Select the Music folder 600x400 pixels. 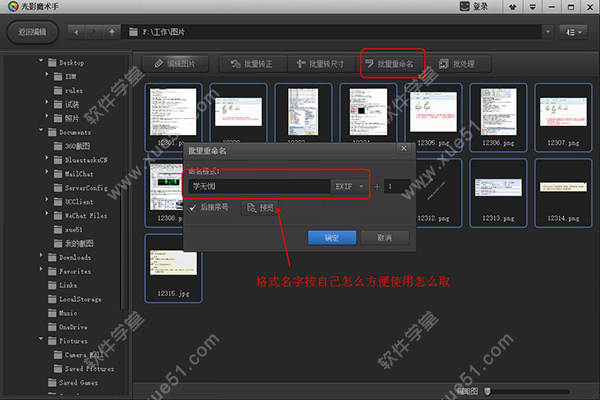pyautogui.click(x=62, y=313)
